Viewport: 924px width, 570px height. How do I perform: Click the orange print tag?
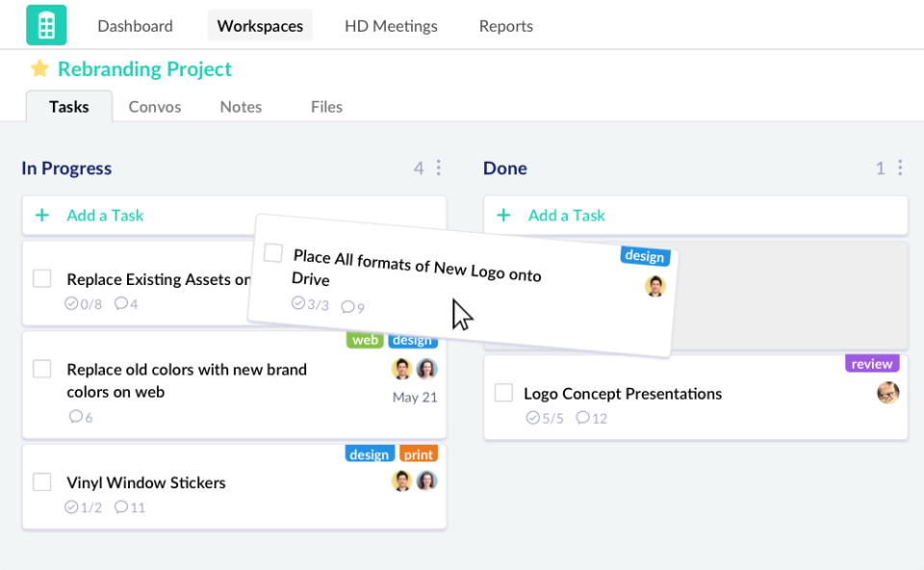(419, 454)
